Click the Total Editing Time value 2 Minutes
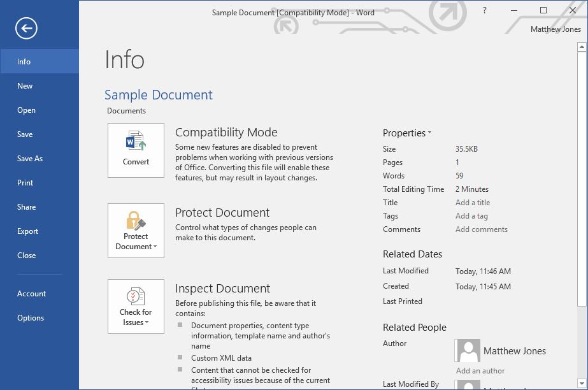The width and height of the screenshot is (588, 390). 472,189
